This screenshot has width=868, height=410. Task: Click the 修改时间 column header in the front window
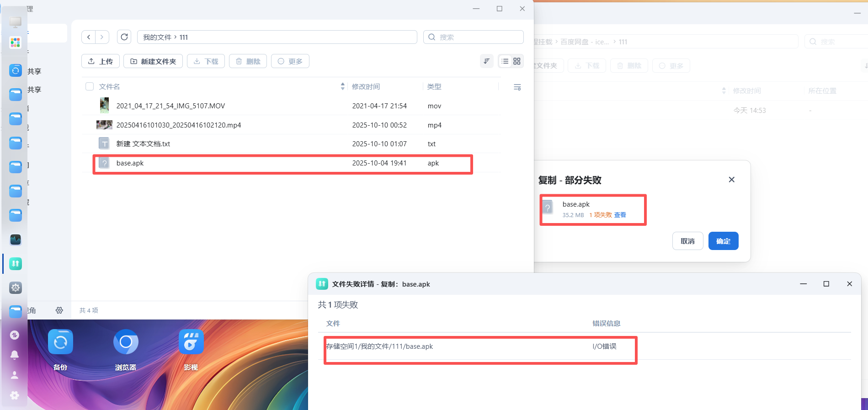click(x=366, y=87)
